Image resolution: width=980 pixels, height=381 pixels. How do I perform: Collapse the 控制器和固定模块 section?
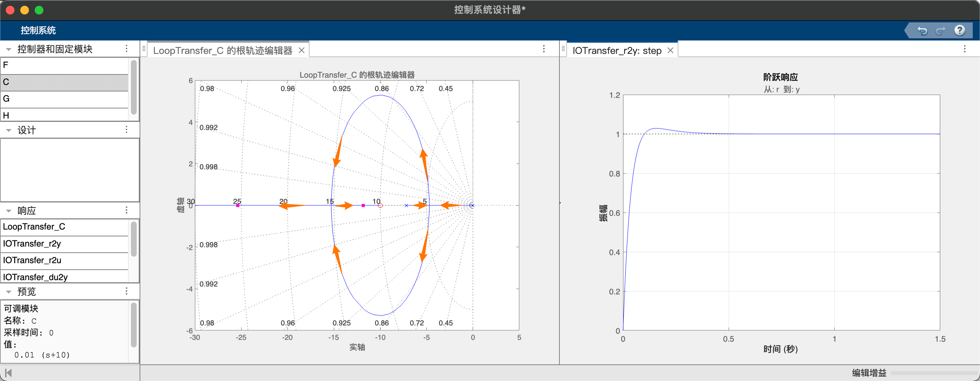[x=8, y=50]
